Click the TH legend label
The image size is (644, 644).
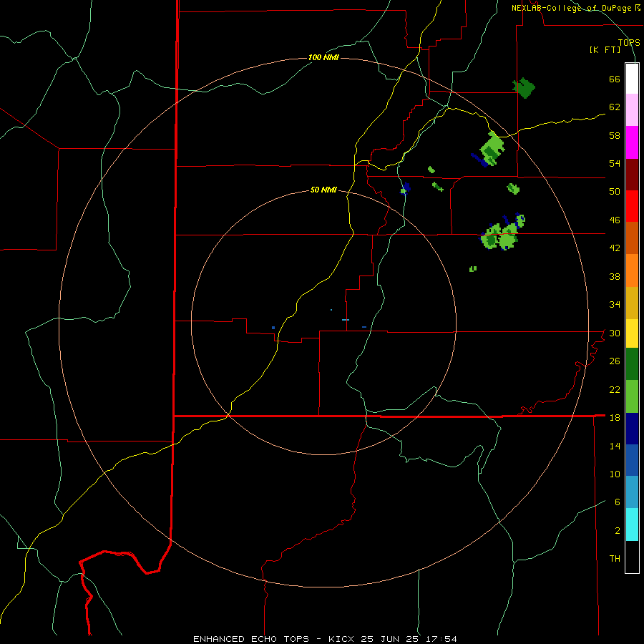point(615,559)
